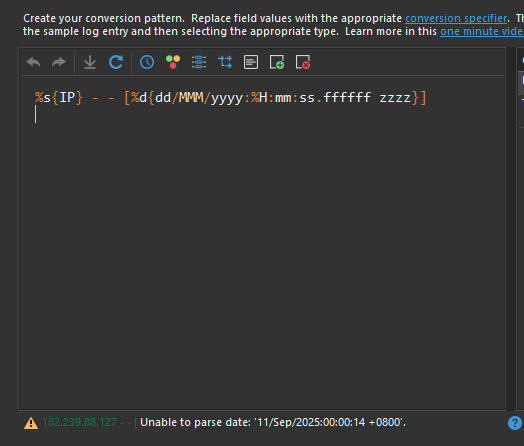Click the icon with green plus badge
524x446 pixels.
[277, 62]
